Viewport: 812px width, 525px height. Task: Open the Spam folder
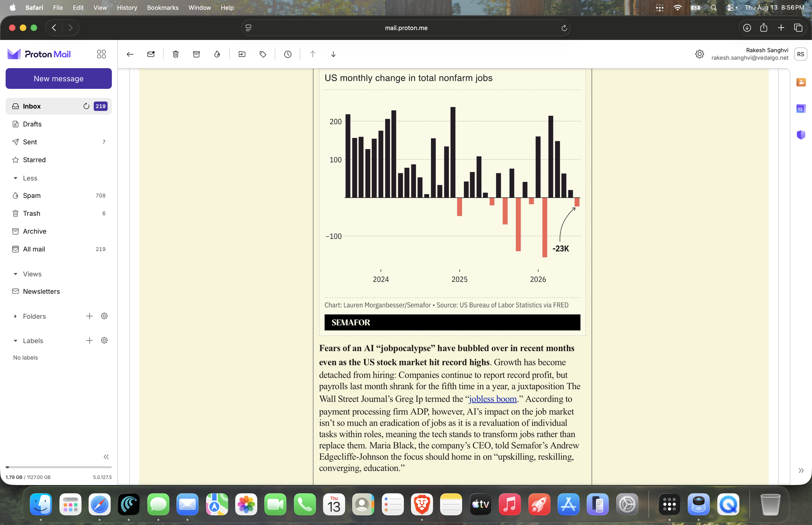[58, 196]
